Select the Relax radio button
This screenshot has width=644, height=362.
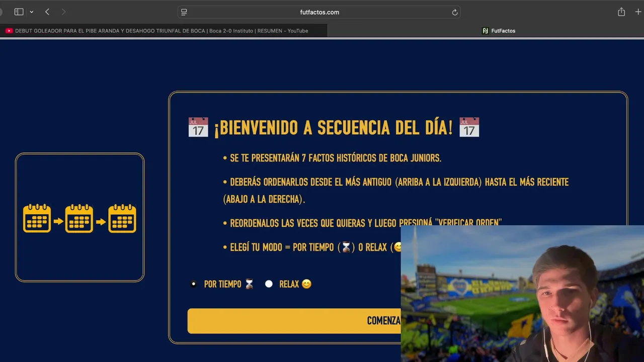point(269,284)
